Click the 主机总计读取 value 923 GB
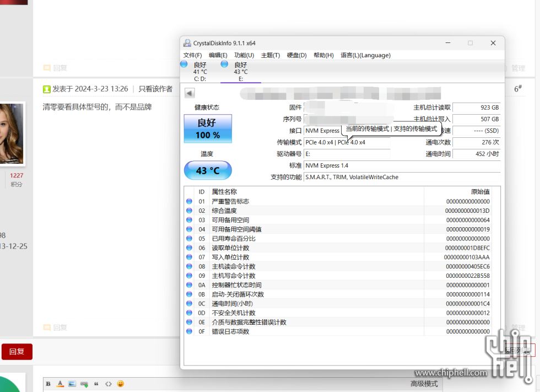Image resolution: width=540 pixels, height=392 pixels. [477, 108]
